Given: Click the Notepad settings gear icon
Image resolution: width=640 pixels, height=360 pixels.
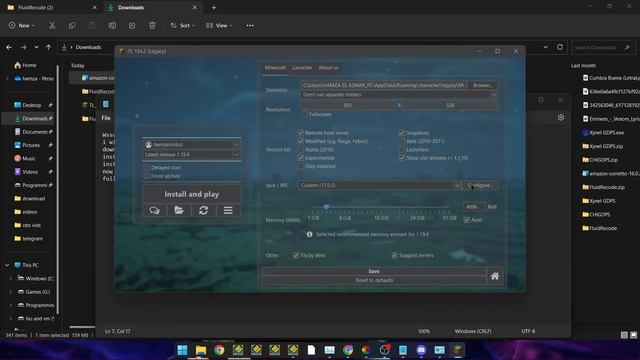Looking at the screenshot, I should pos(561,118).
